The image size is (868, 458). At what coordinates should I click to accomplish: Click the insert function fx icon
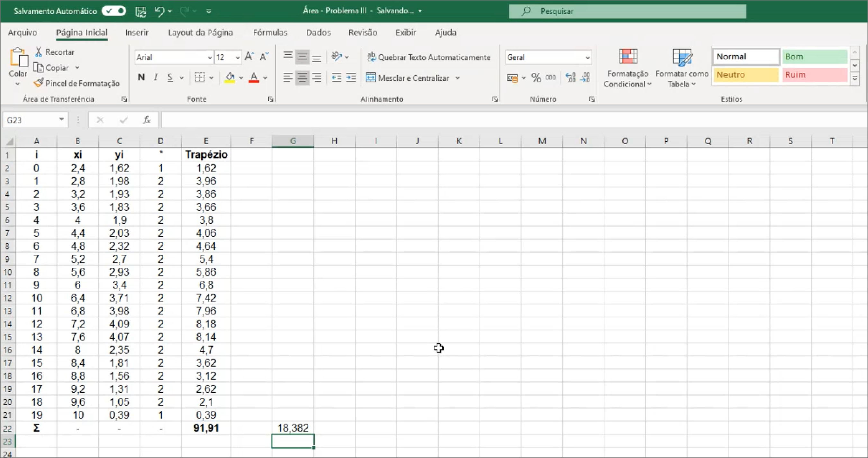pos(147,120)
